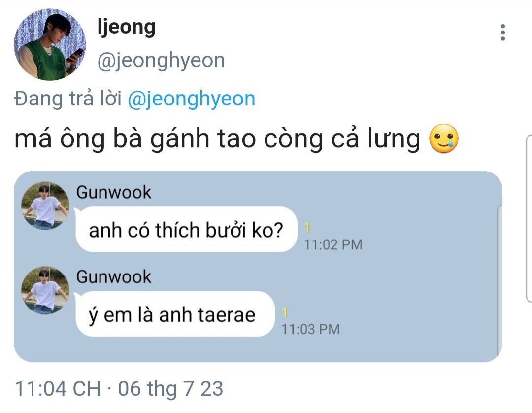Click the second Gunwook sender name

(114, 276)
